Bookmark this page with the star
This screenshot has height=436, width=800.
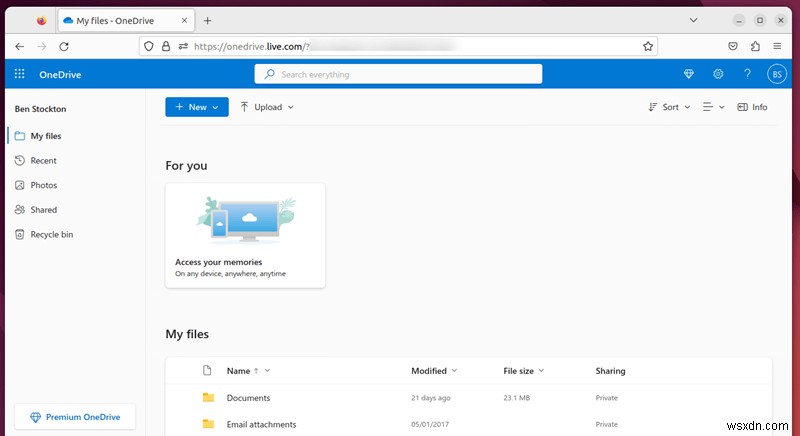tap(648, 46)
